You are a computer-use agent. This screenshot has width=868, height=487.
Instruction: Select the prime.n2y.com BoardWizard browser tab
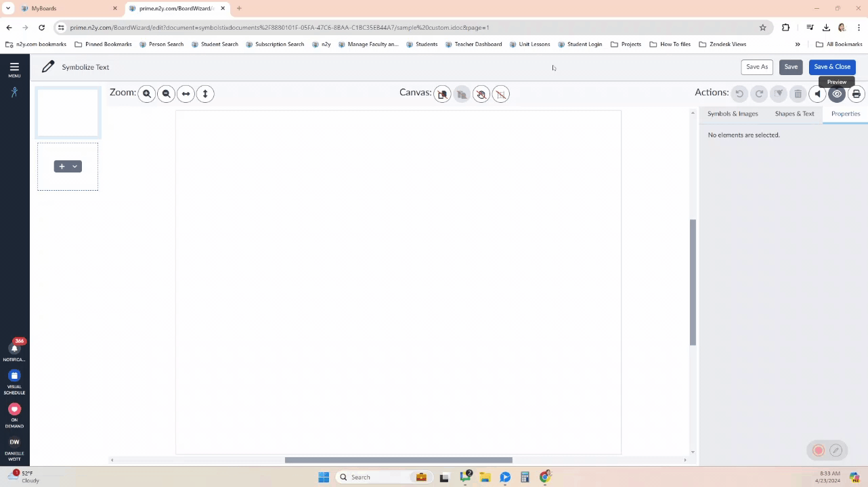point(177,8)
